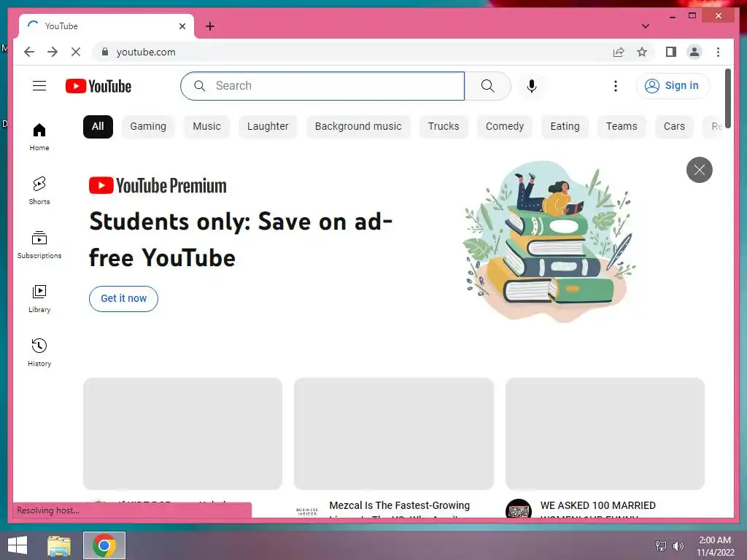Open network icon in system tray
Image resolution: width=747 pixels, height=560 pixels.
coord(660,545)
